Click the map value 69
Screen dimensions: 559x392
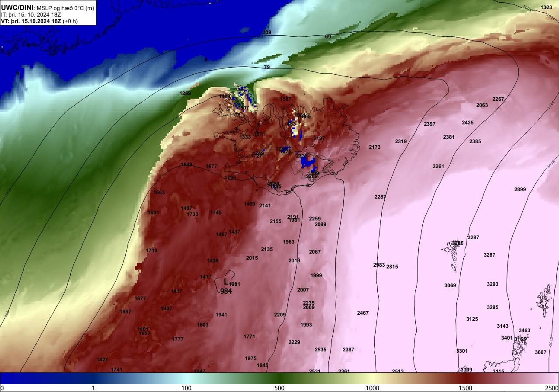(328, 37)
